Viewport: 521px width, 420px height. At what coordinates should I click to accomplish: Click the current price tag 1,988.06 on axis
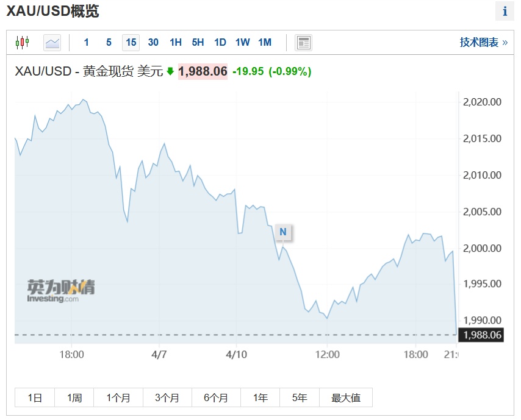click(481, 335)
